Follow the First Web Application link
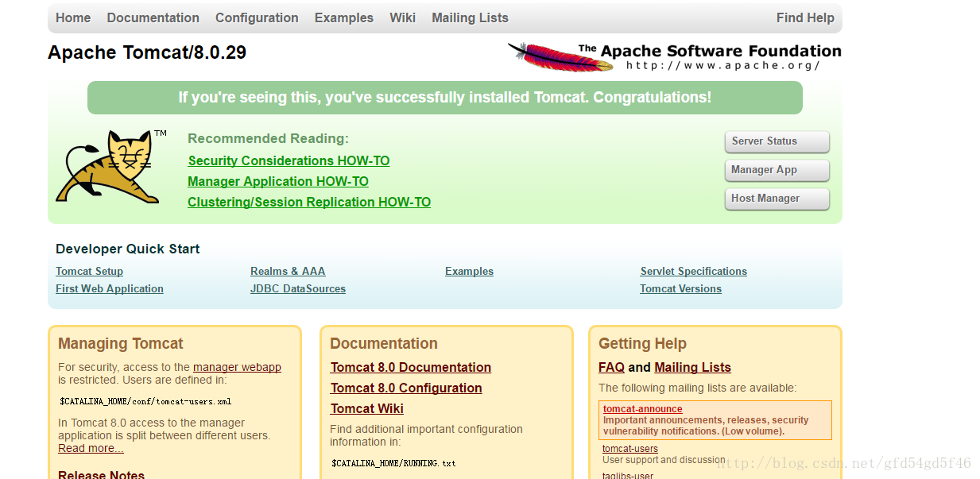 coord(110,288)
